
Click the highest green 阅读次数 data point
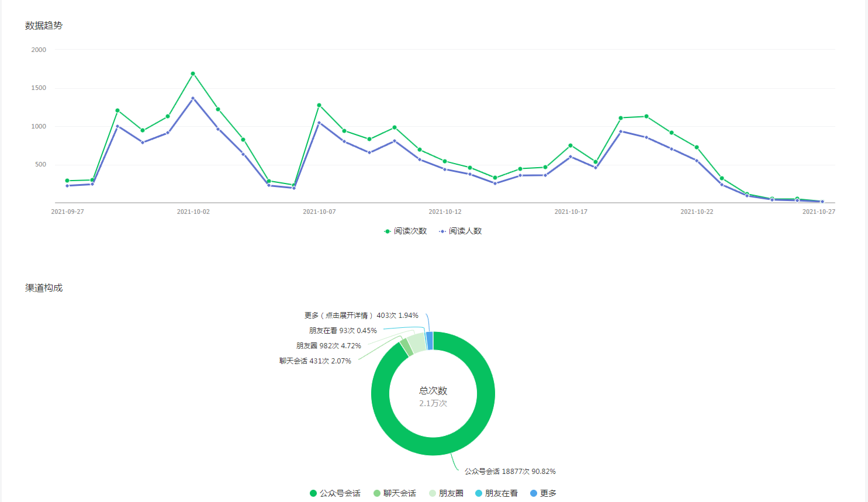[193, 74]
